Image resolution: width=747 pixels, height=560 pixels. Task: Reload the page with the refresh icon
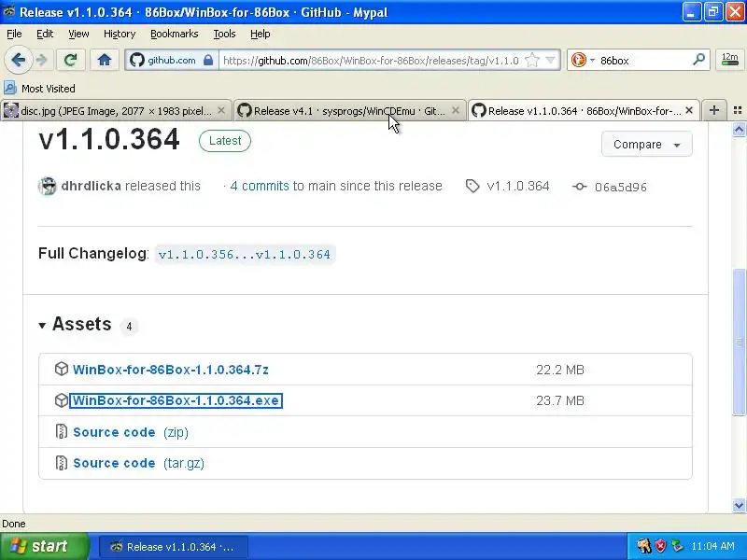[x=71, y=60]
